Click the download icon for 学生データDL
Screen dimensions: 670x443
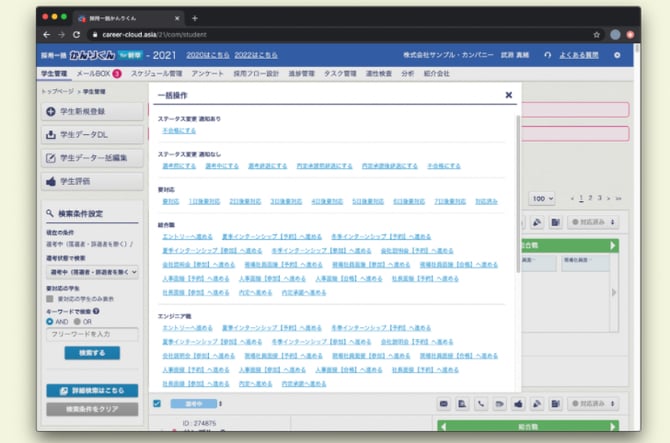[52, 135]
